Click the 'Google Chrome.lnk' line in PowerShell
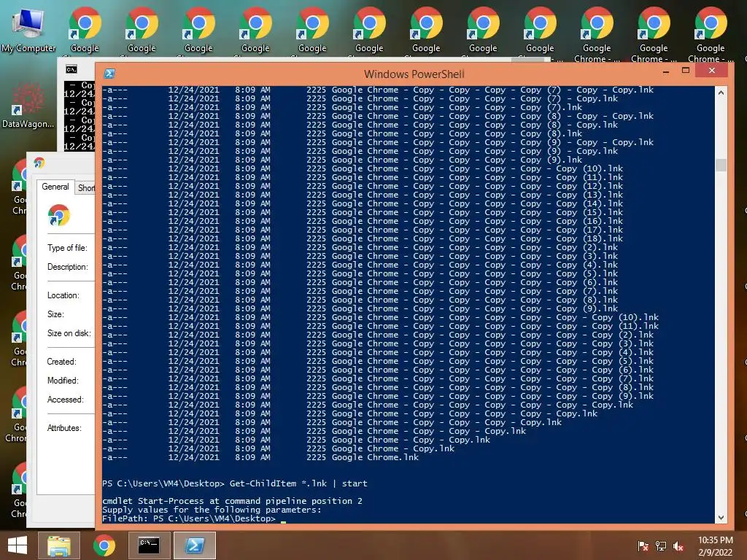Image resolution: width=747 pixels, height=560 pixels. (x=260, y=457)
